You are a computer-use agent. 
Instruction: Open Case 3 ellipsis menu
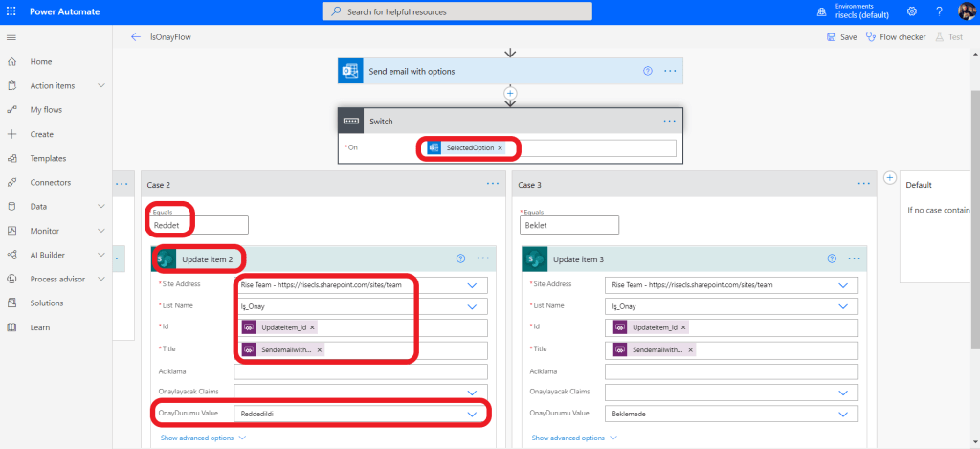[x=863, y=184]
